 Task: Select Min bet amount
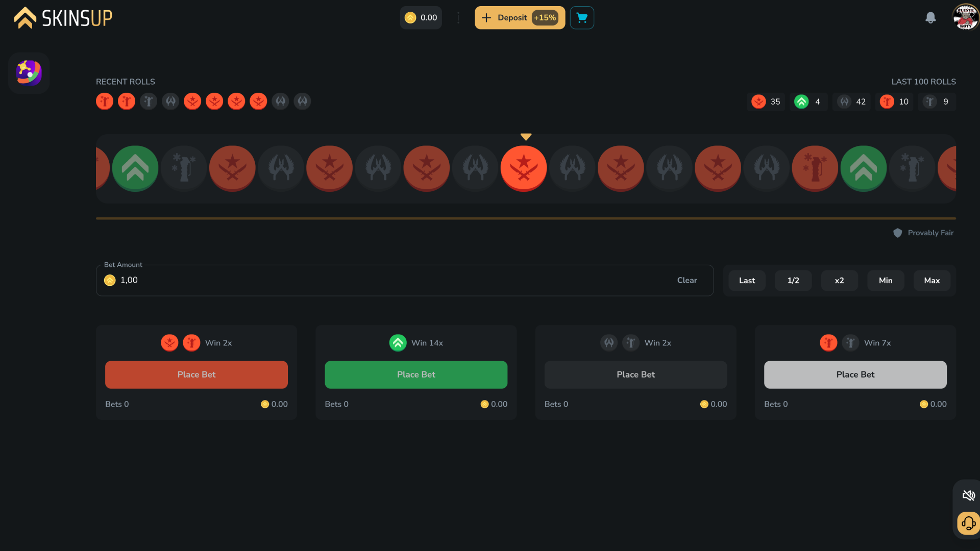coord(886,280)
